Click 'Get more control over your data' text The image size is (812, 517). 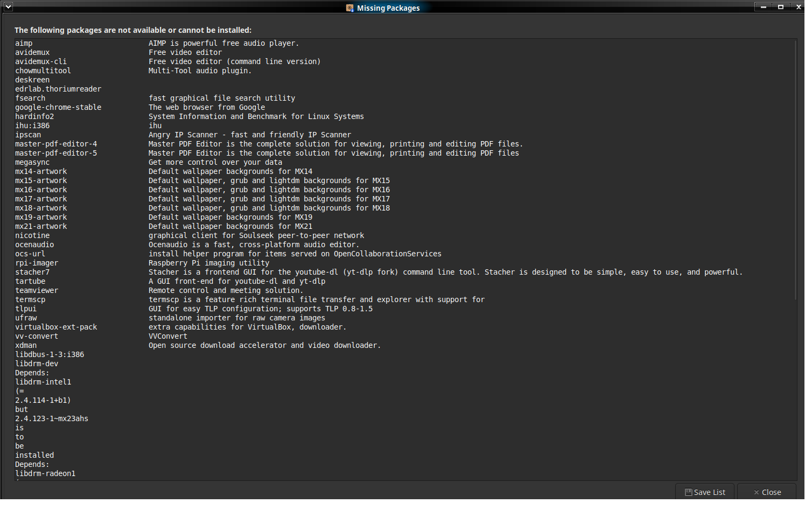pyautogui.click(x=215, y=162)
